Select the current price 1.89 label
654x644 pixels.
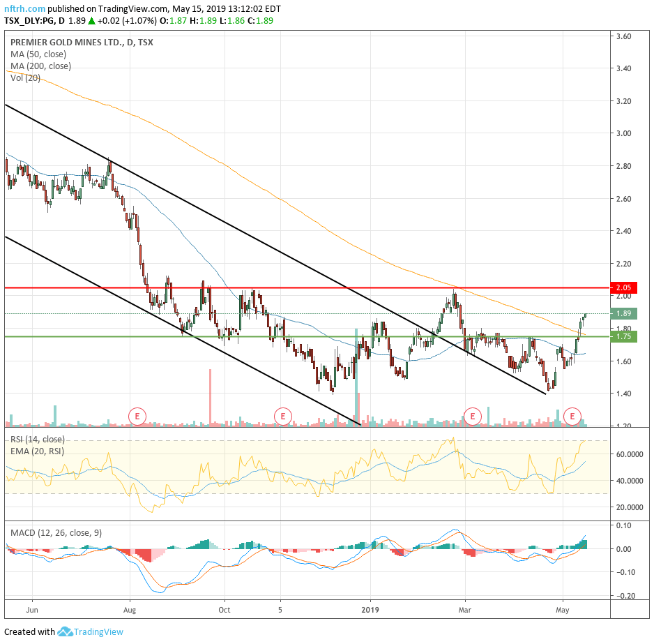[x=623, y=313]
